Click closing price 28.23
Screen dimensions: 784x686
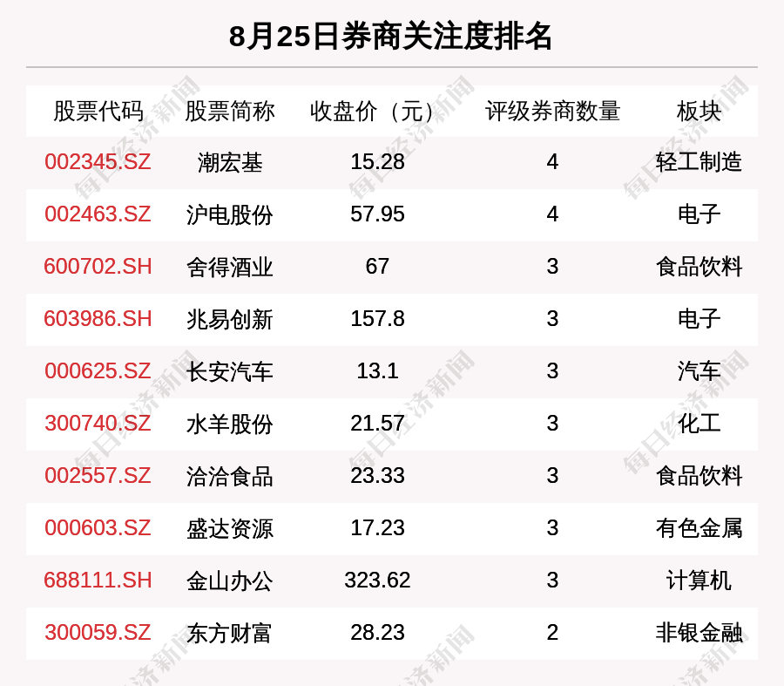377,633
